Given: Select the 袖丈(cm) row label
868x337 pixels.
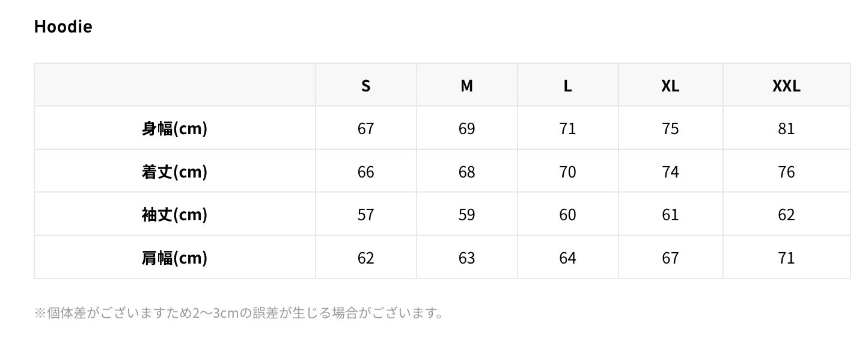Looking at the screenshot, I should tap(174, 214).
